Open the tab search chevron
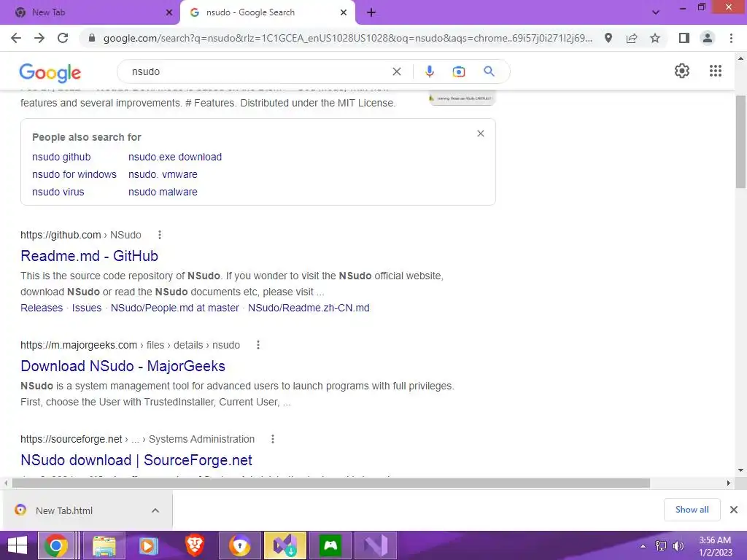The width and height of the screenshot is (747, 560). point(656,12)
